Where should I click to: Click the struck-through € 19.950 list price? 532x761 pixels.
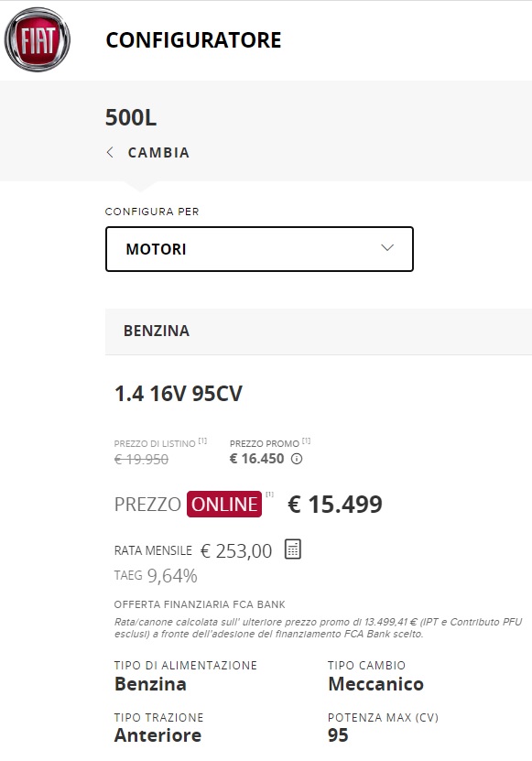coord(141,459)
